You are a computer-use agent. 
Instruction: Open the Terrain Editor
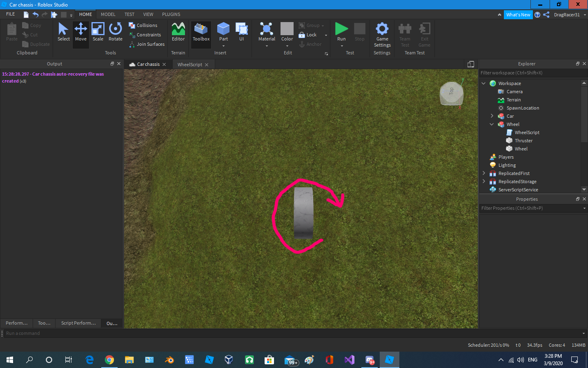click(178, 33)
